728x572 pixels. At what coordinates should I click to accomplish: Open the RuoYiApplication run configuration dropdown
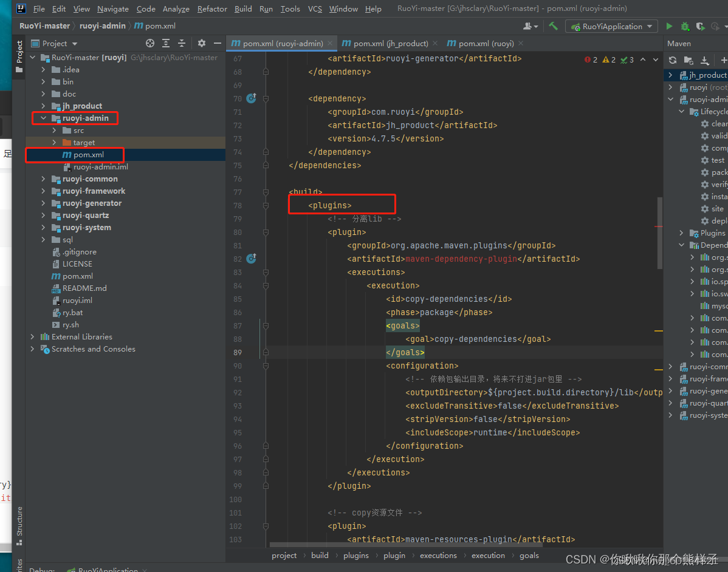click(x=611, y=27)
